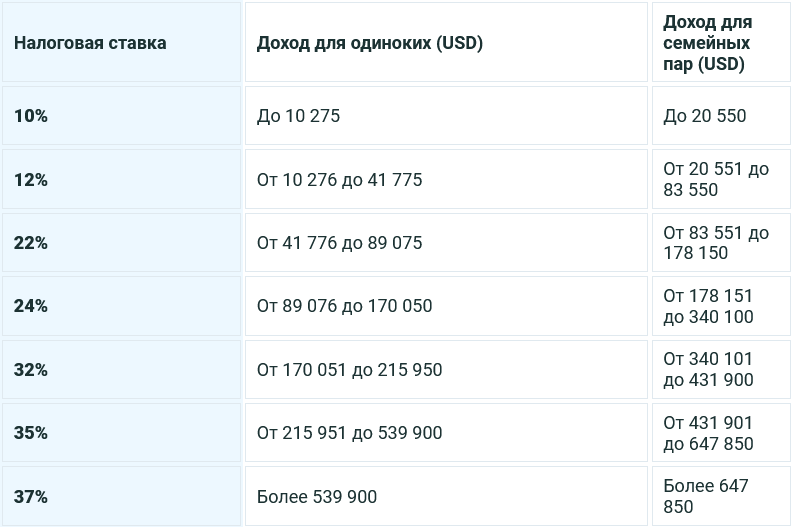Click the 'От 41 776 до 89 075' cell
This screenshot has height=527, width=795.
tap(339, 243)
